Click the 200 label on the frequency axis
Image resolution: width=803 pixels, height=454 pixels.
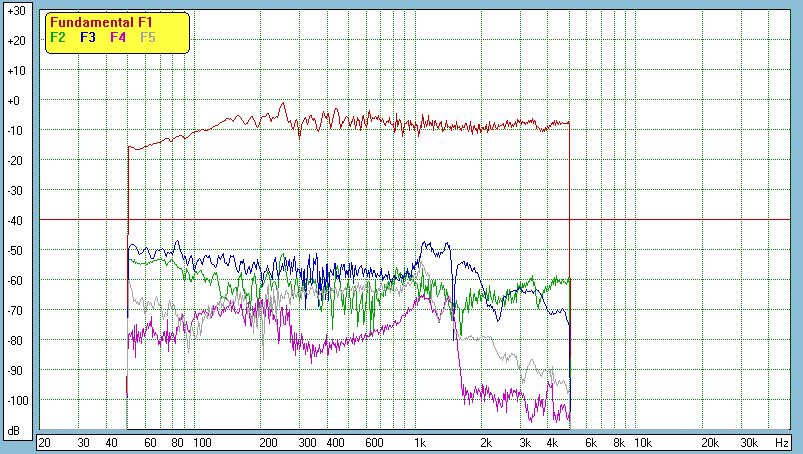tap(268, 442)
